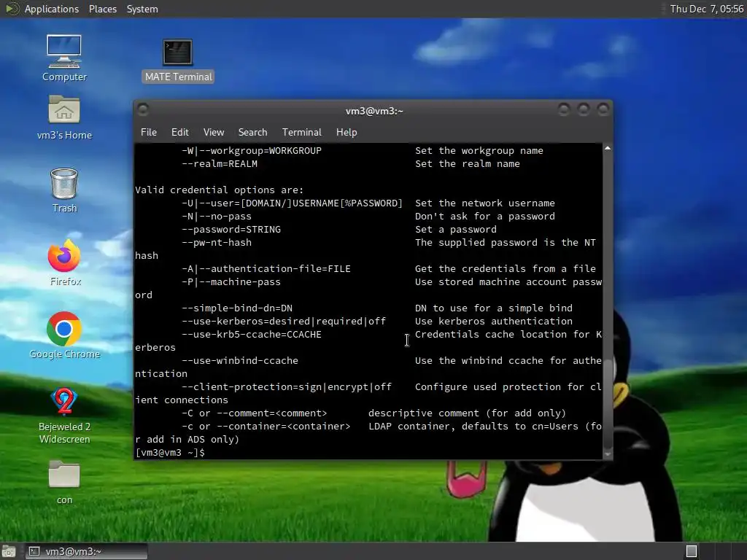Viewport: 747px width, 560px height.
Task: Launch Firefox from the desktop
Action: point(65,262)
